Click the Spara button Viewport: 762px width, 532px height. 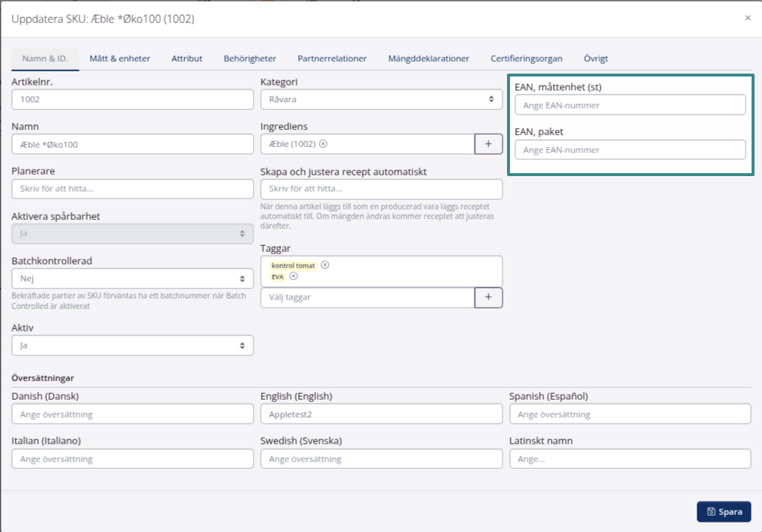point(723,511)
